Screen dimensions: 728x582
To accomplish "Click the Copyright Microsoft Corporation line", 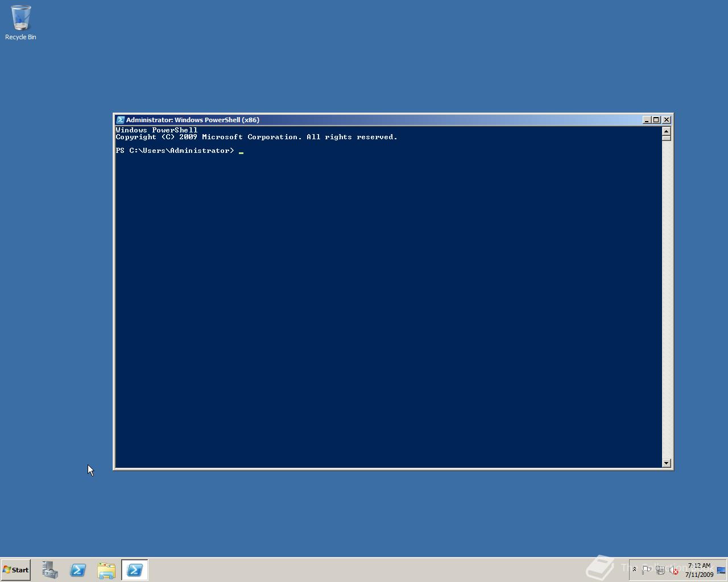I will pos(257,137).
